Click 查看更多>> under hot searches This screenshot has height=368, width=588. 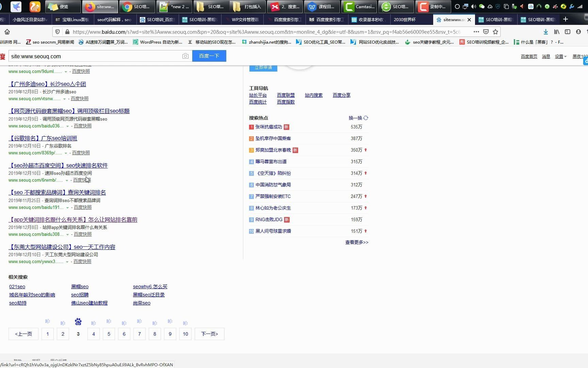pos(357,243)
